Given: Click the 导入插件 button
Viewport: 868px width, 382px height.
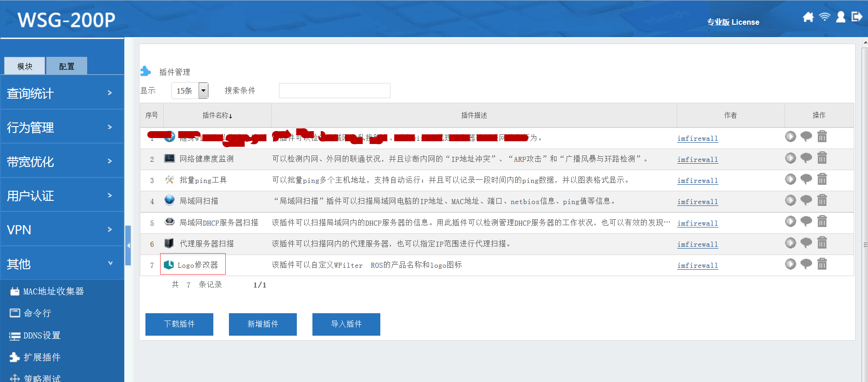Looking at the screenshot, I should [346, 324].
